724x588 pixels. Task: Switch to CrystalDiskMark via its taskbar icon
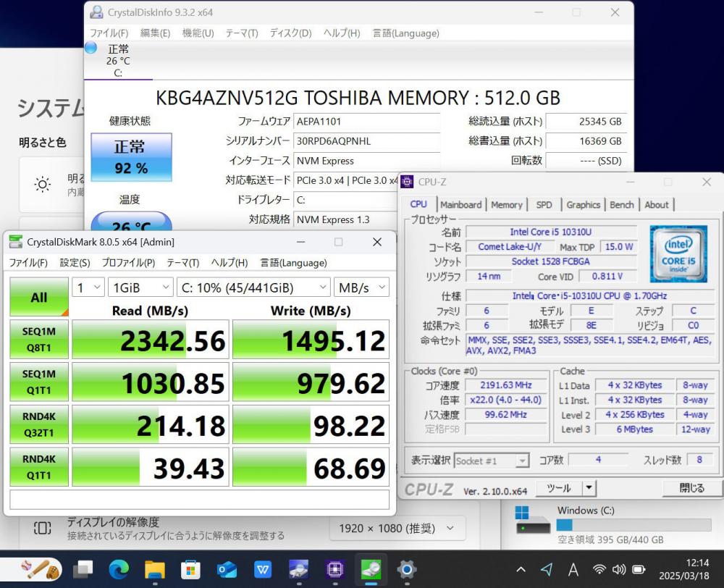[371, 569]
